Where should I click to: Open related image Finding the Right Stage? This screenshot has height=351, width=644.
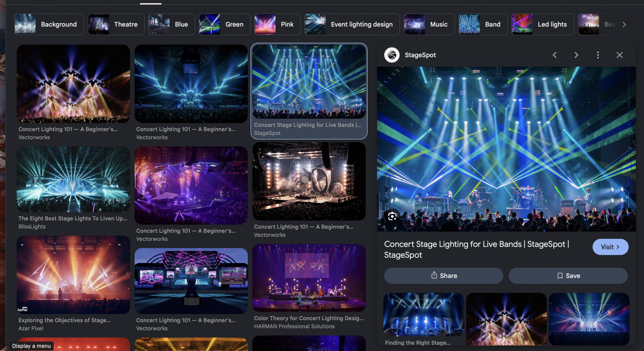424,315
